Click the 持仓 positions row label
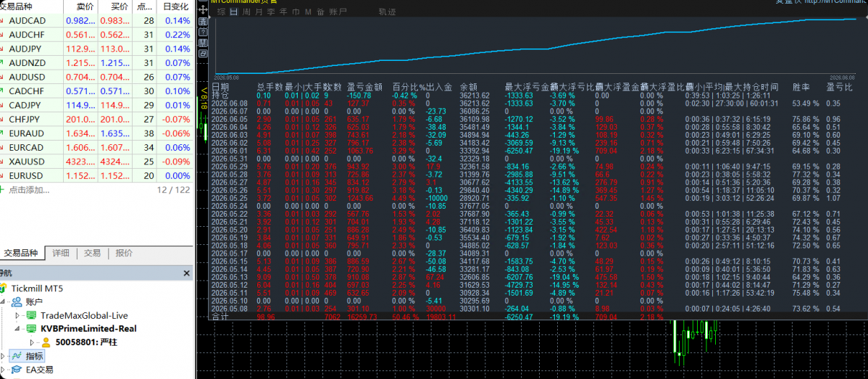Screen dimensions: 868x379 click(220, 95)
